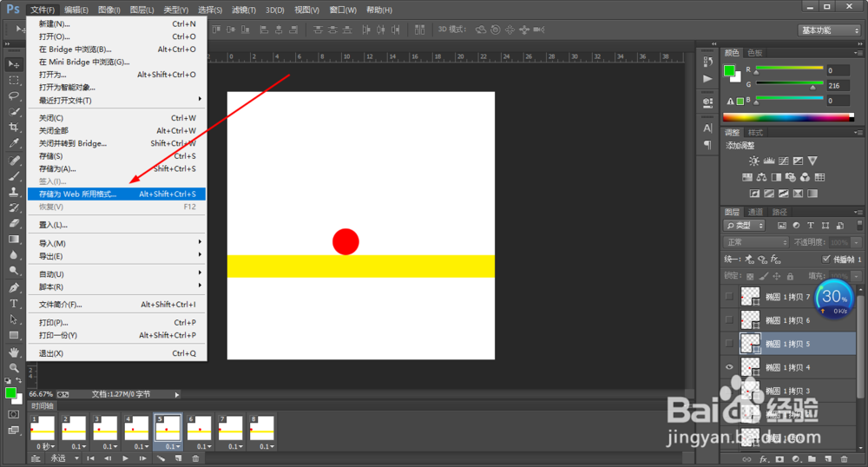
Task: Select the Eyedropper tool
Action: pyautogui.click(x=14, y=142)
